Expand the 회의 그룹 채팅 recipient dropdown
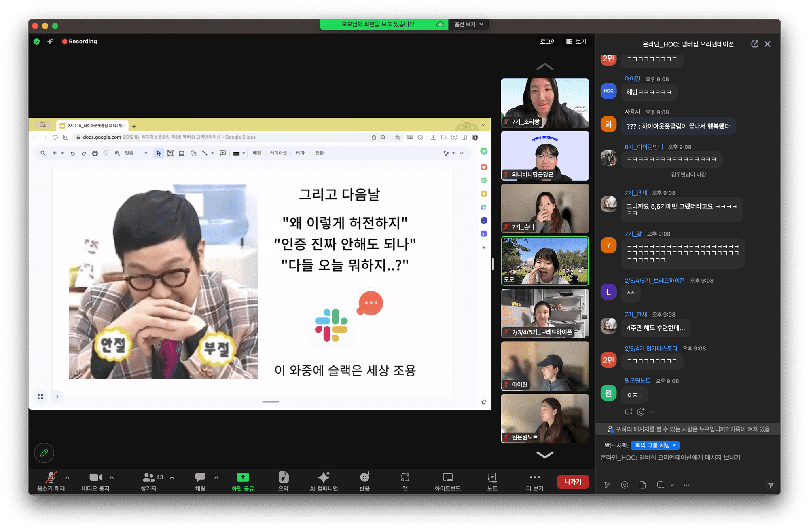Screen dimensions: 809x532 click(x=655, y=445)
